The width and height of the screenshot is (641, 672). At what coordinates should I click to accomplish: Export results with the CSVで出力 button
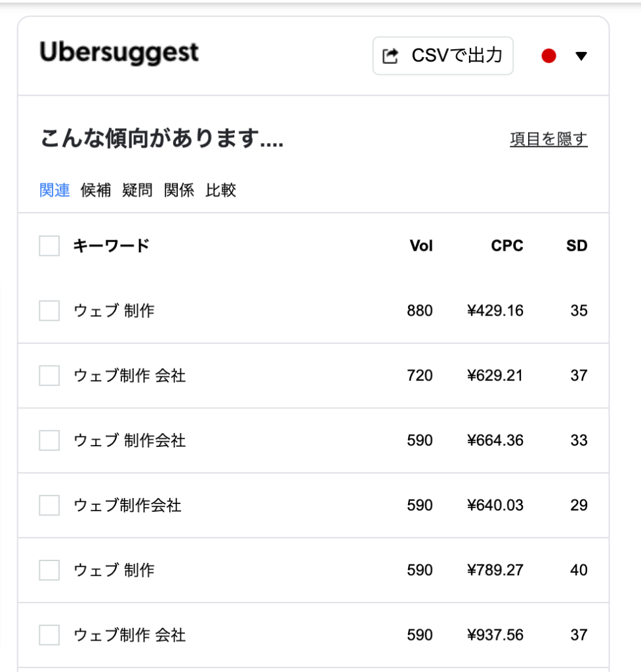point(443,56)
